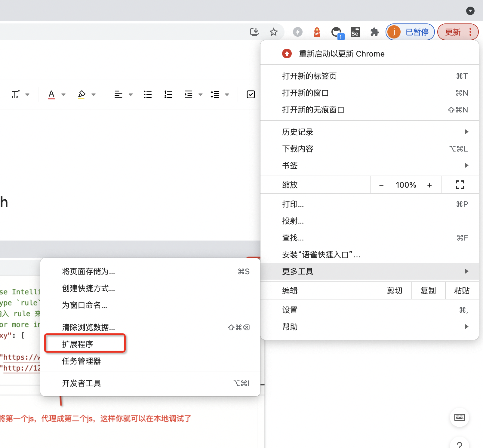Viewport: 483px width, 448px height.
Task: Select 扩展程序 in the submenu
Action: pos(78,344)
